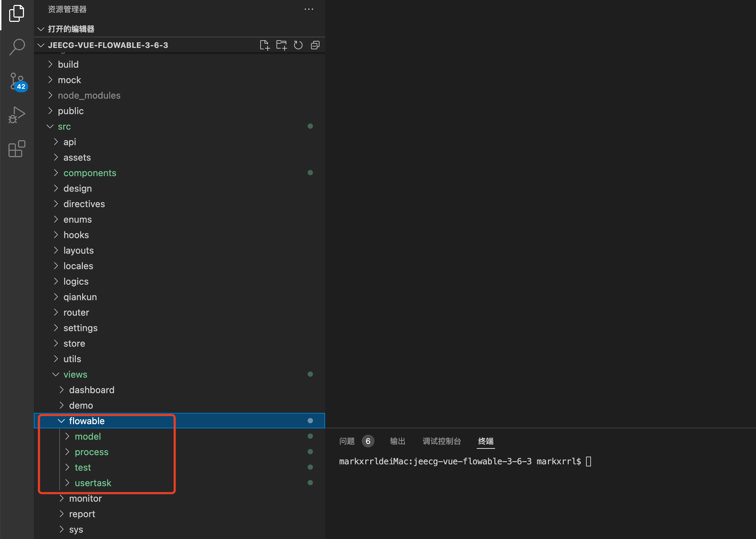The image size is (756, 539).
Task: Click the problems count badge 6
Action: tap(368, 441)
